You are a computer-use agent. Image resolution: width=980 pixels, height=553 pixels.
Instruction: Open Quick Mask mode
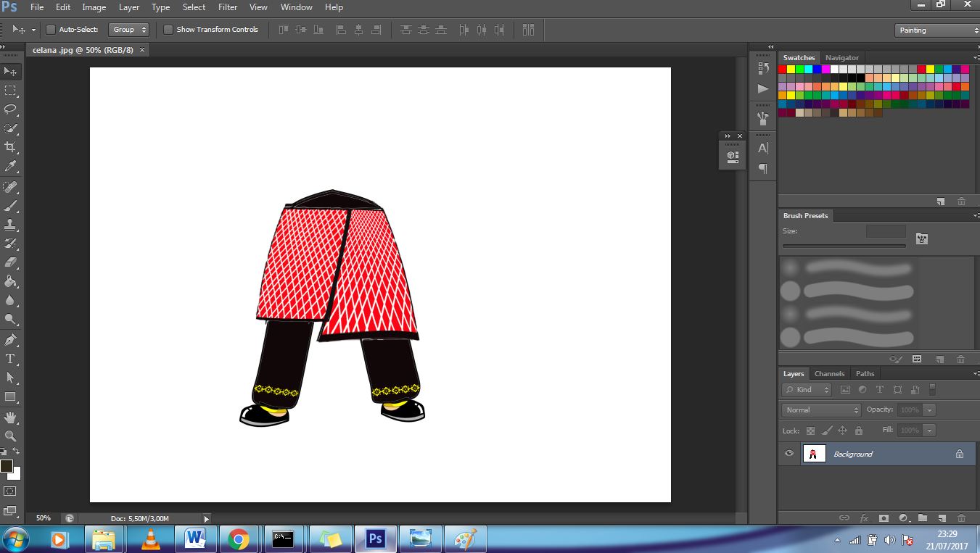[10, 491]
